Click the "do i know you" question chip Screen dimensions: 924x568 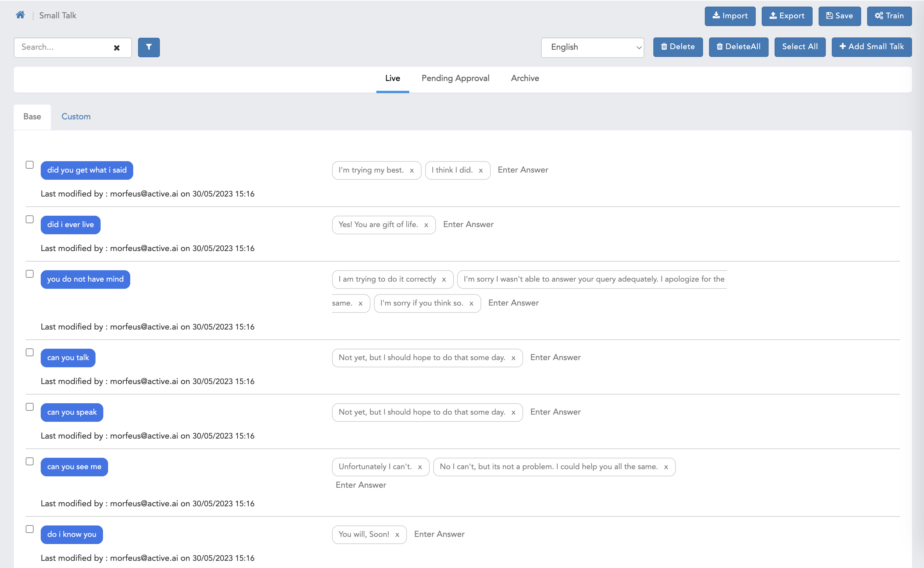[x=72, y=534]
